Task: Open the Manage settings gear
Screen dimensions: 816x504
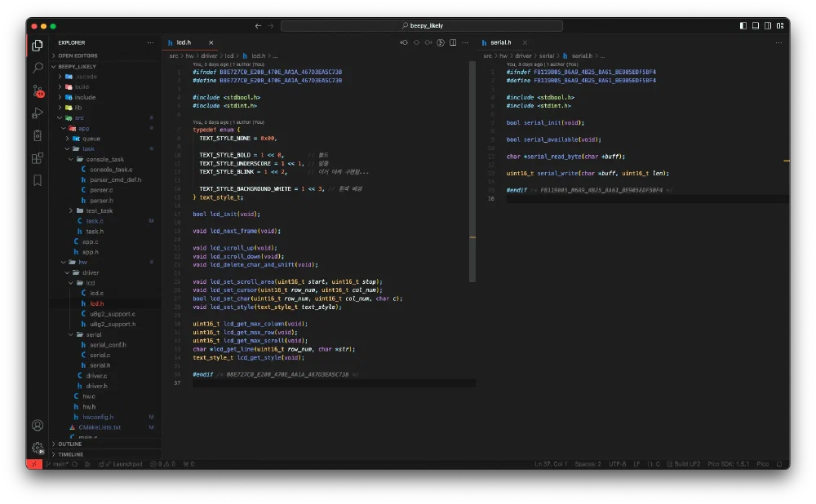Action: point(38,447)
